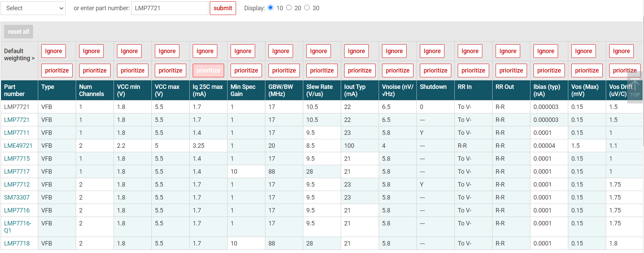
Task: Toggle highlighted prioritize for Iq 25C max
Action: tap(208, 70)
